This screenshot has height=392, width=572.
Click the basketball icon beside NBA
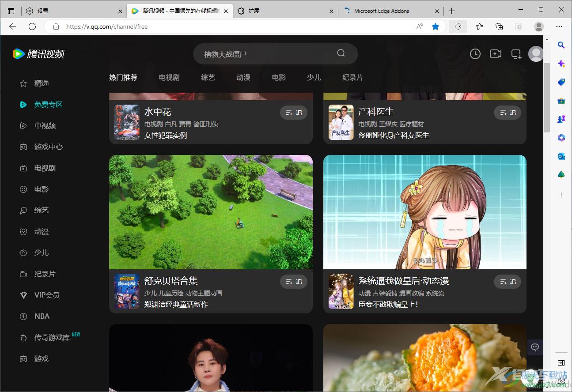point(23,317)
